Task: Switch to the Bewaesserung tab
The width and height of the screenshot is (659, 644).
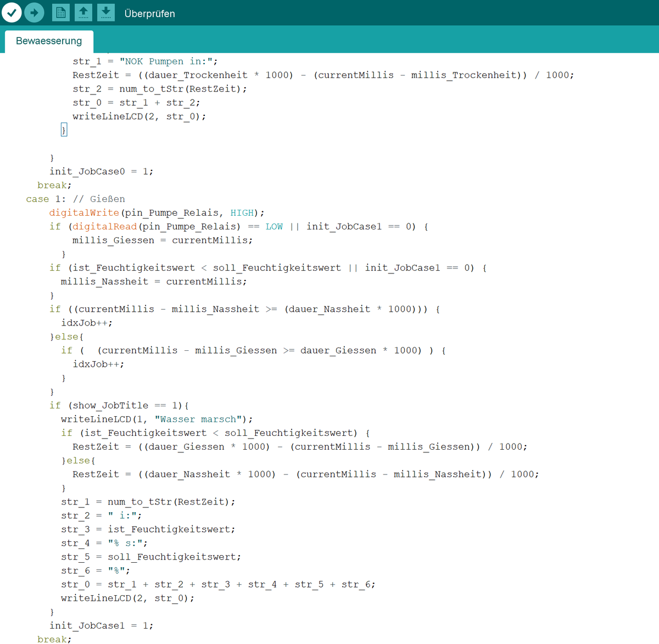Action: point(49,41)
